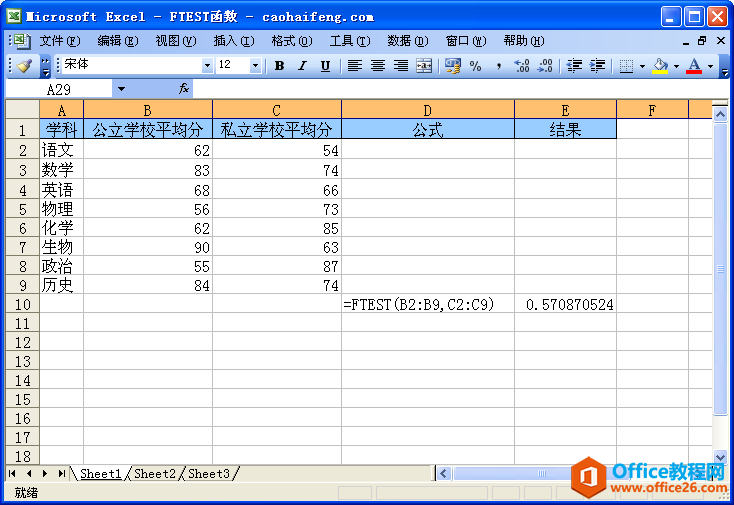Decrease cell indent

point(574,66)
